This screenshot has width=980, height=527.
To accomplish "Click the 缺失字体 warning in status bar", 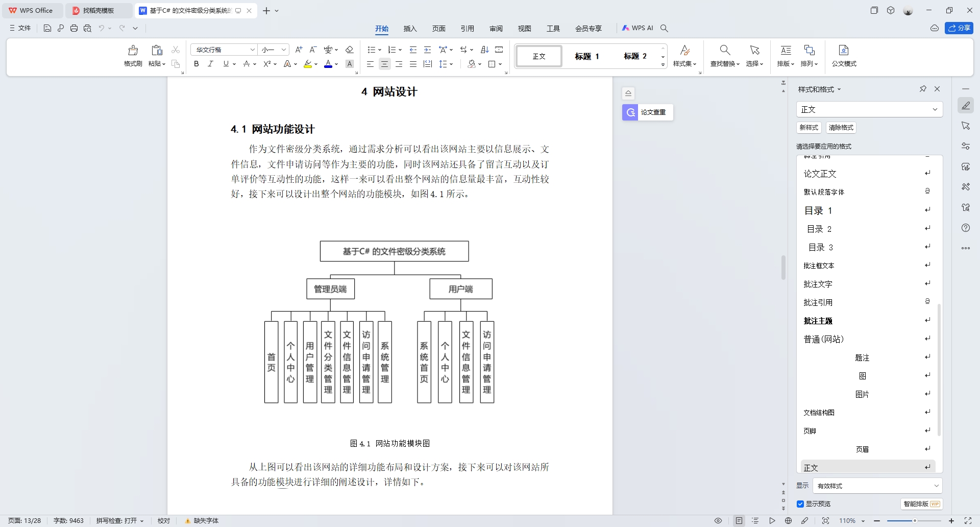I will point(202,521).
